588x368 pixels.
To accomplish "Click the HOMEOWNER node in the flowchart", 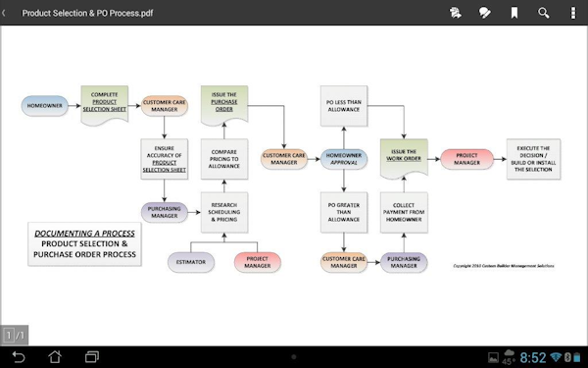I will tap(45, 106).
